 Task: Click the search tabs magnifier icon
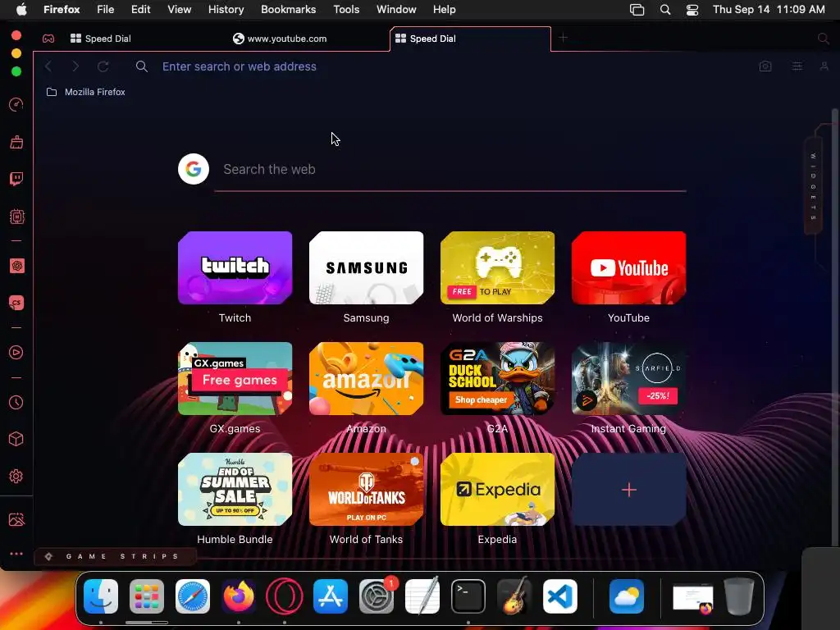coord(824,39)
